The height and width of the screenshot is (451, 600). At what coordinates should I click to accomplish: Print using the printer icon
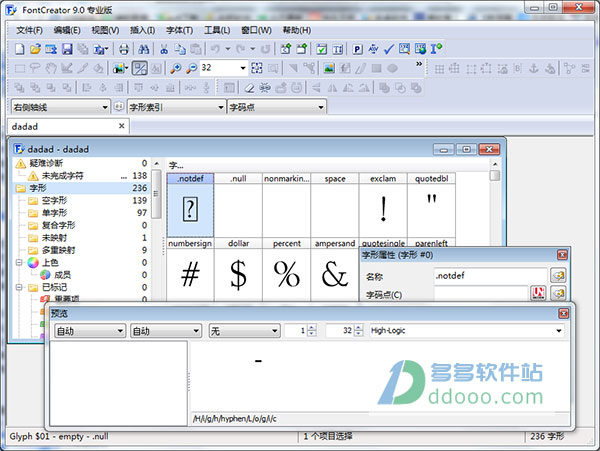tap(124, 49)
